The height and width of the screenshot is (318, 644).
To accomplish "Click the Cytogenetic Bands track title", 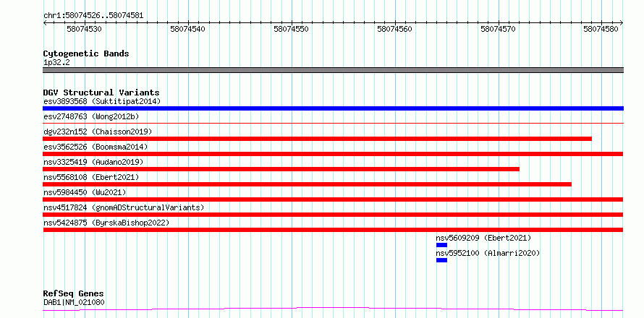I will point(86,53).
